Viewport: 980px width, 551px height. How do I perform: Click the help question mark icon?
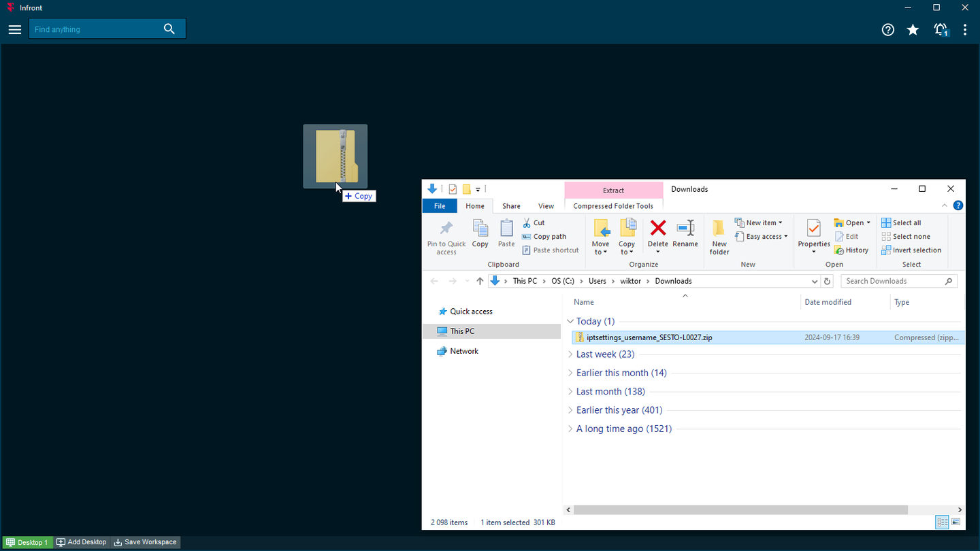[887, 29]
